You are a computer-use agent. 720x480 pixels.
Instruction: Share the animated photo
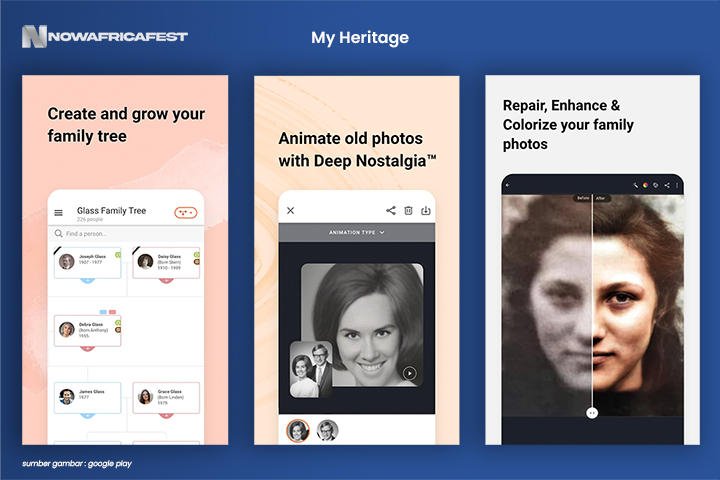click(x=391, y=210)
